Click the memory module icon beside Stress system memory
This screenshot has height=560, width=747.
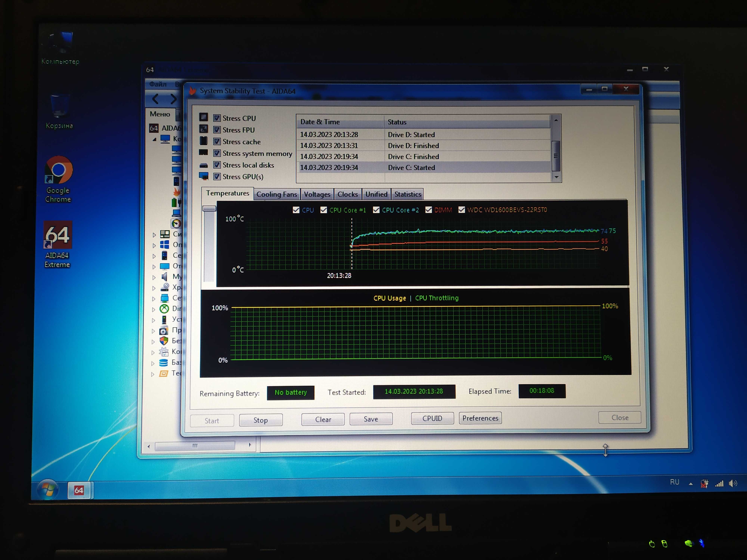click(x=203, y=152)
